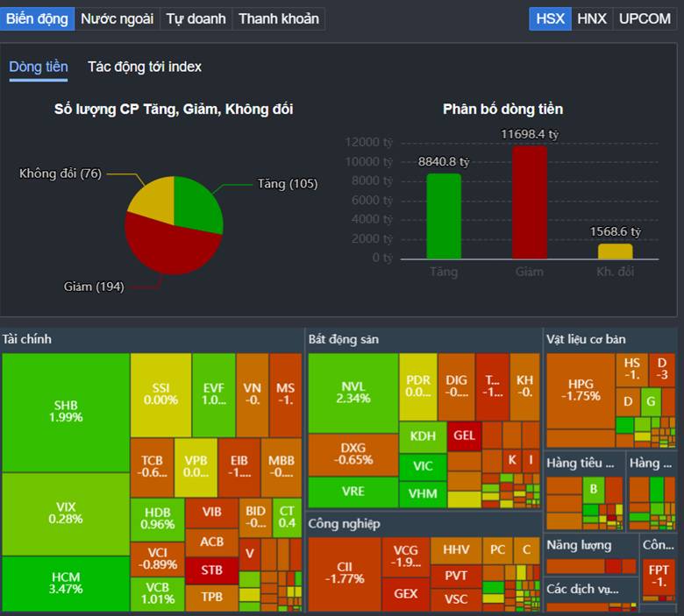
Task: Click the HCM stock tile
Action: click(67, 583)
